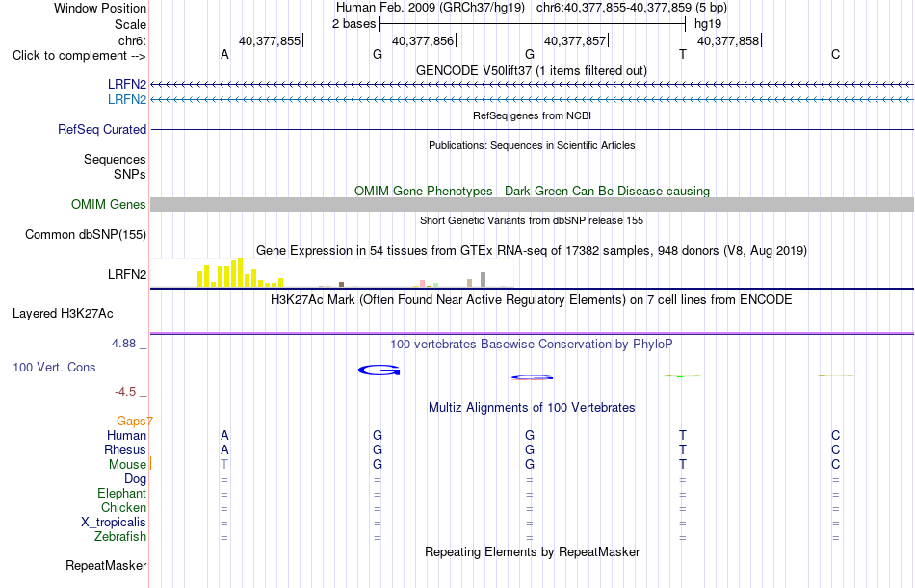This screenshot has width=915, height=588.
Task: Click the large blue G PhyloP conservation logo
Action: [379, 371]
